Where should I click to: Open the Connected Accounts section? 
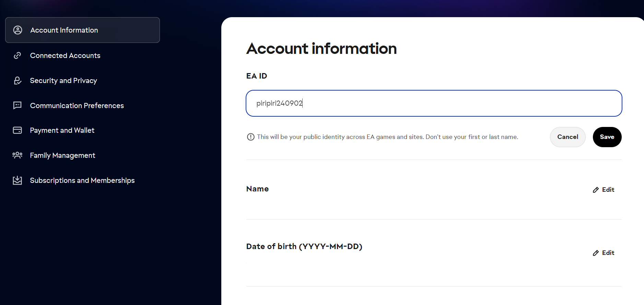click(65, 56)
